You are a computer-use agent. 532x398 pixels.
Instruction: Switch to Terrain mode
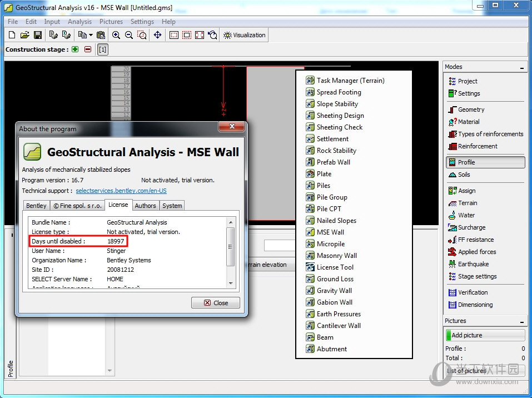[x=463, y=203]
